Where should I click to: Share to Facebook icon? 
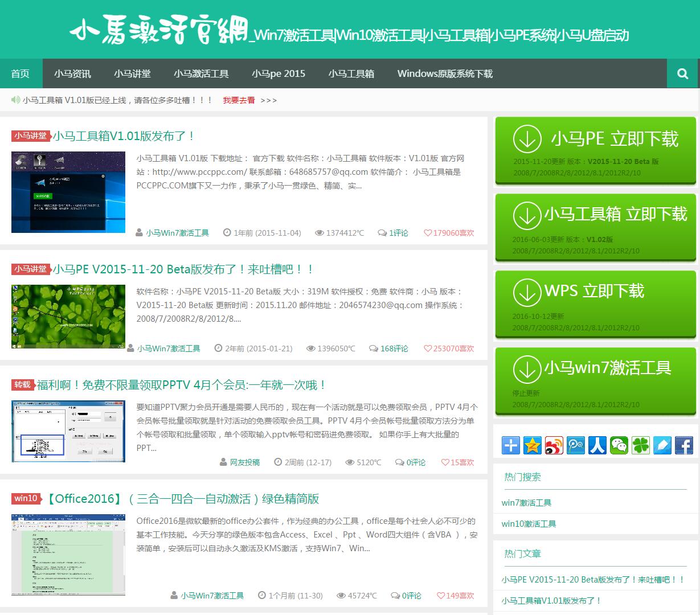(684, 445)
